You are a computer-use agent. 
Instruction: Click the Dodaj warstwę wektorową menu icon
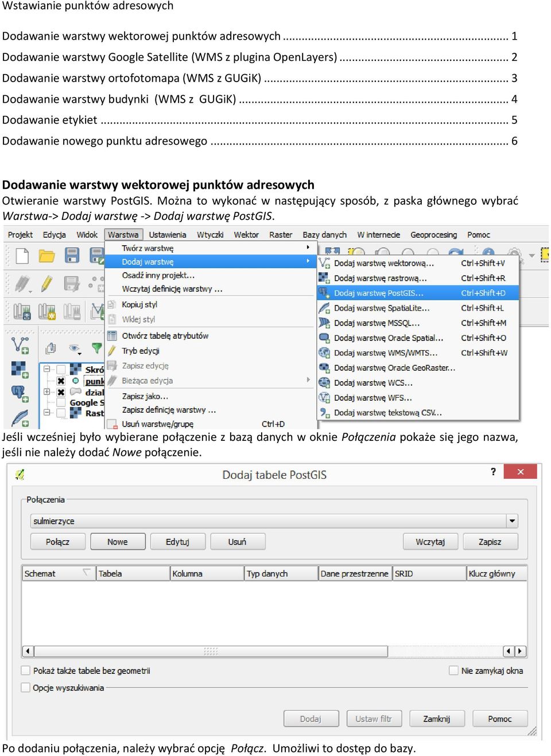(x=324, y=263)
